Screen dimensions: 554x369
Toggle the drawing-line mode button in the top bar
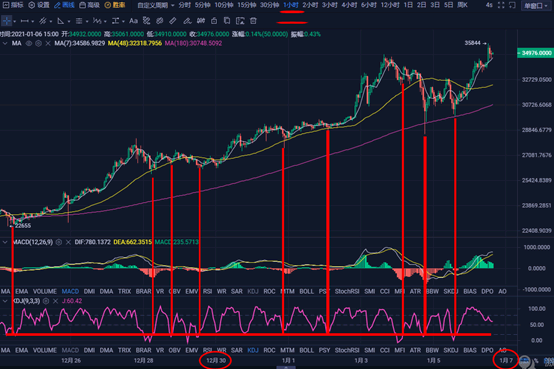64,5
